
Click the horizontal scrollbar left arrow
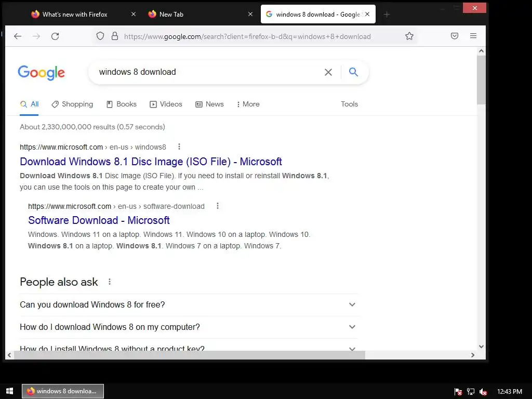[x=9, y=355]
